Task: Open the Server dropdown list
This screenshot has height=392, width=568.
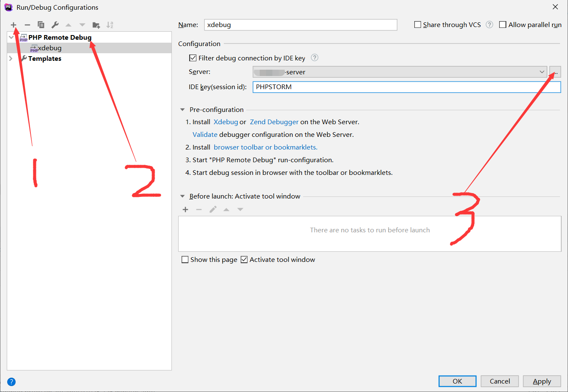Action: click(x=542, y=72)
